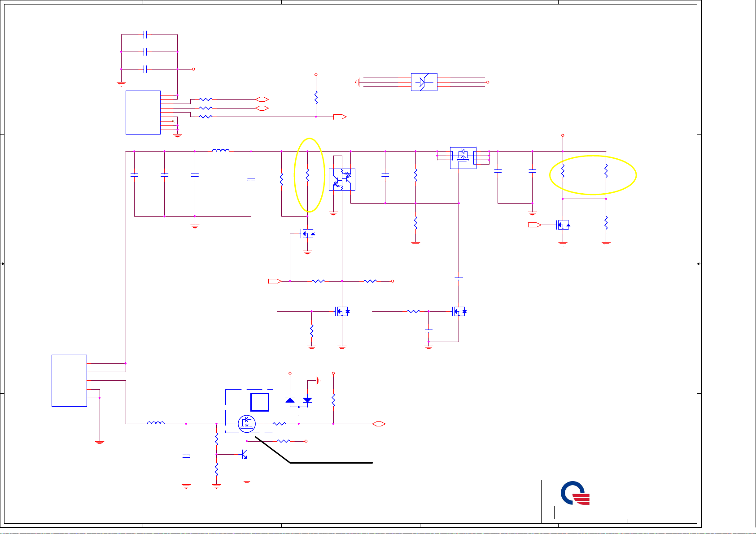Click the top rail inductor coil
This screenshot has height=534, width=756.
[x=221, y=150]
